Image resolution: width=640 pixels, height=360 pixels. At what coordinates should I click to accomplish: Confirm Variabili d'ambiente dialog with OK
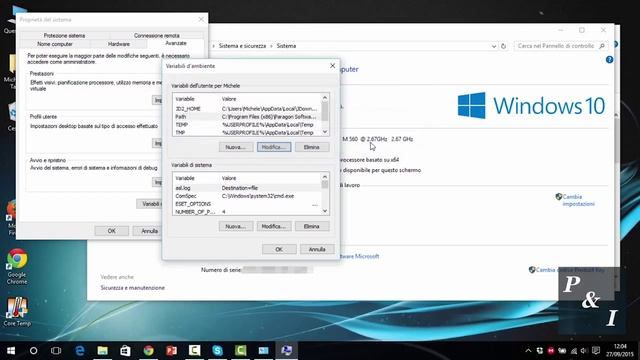click(279, 249)
